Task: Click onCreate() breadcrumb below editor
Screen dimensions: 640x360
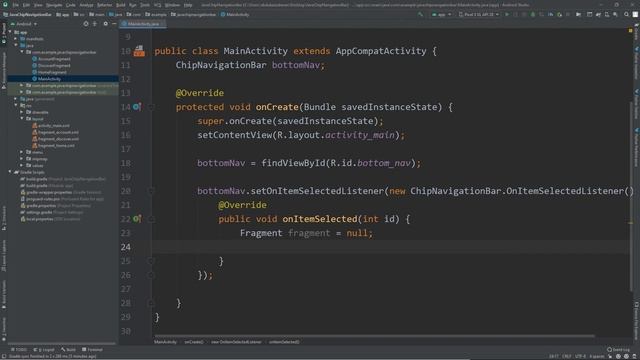Action: coord(193,342)
